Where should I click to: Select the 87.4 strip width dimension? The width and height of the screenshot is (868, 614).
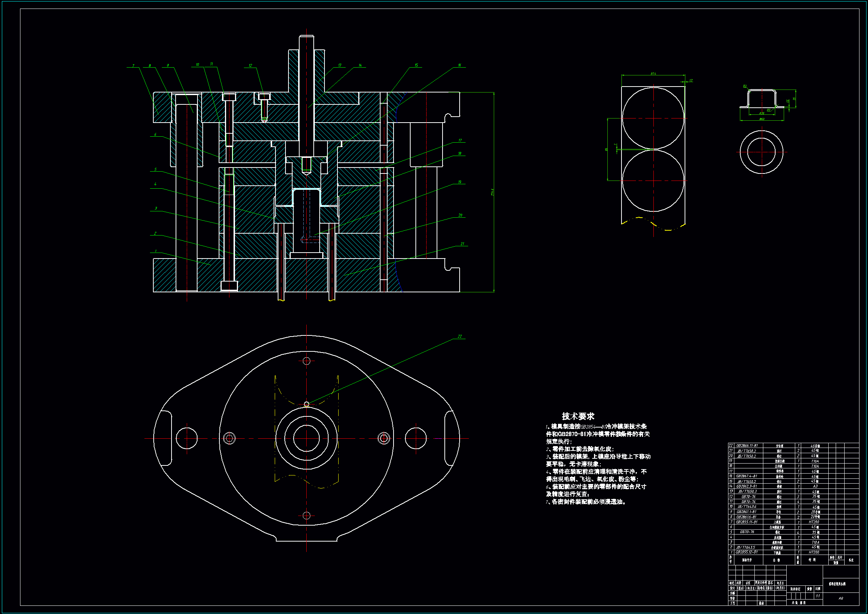click(653, 74)
